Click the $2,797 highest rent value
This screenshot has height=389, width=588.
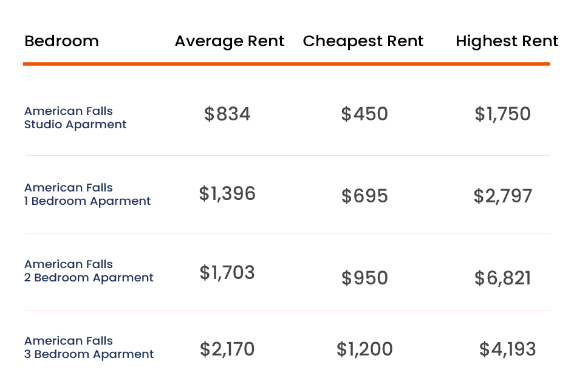coord(502,196)
